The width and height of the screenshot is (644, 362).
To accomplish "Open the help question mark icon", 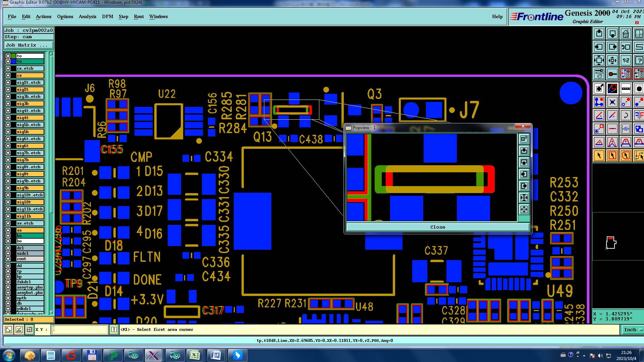I will [x=639, y=61].
